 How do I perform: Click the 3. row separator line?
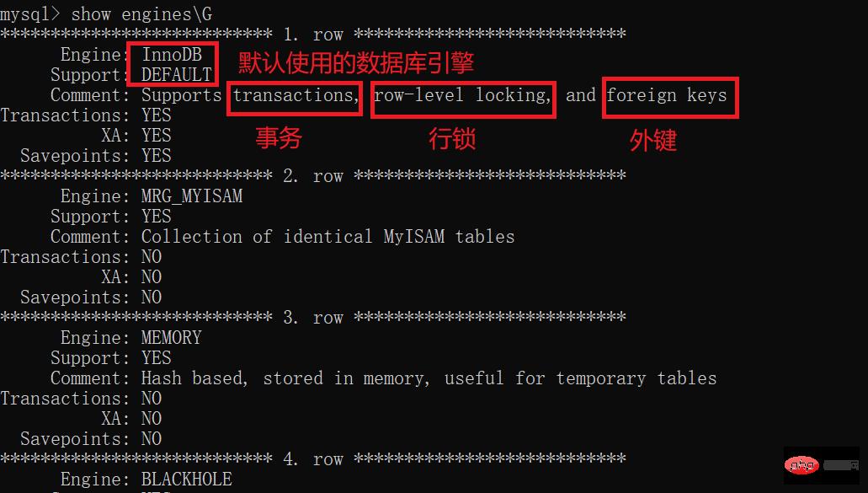(x=313, y=318)
